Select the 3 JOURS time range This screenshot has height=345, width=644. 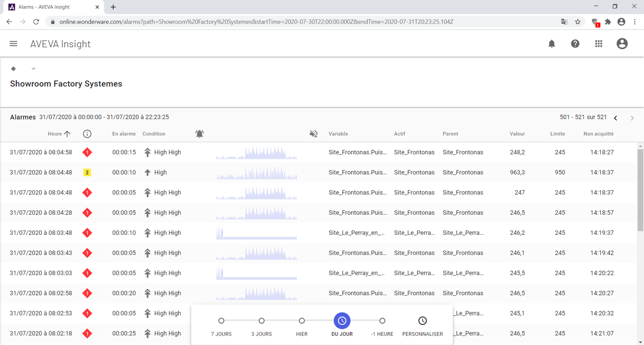click(x=262, y=321)
